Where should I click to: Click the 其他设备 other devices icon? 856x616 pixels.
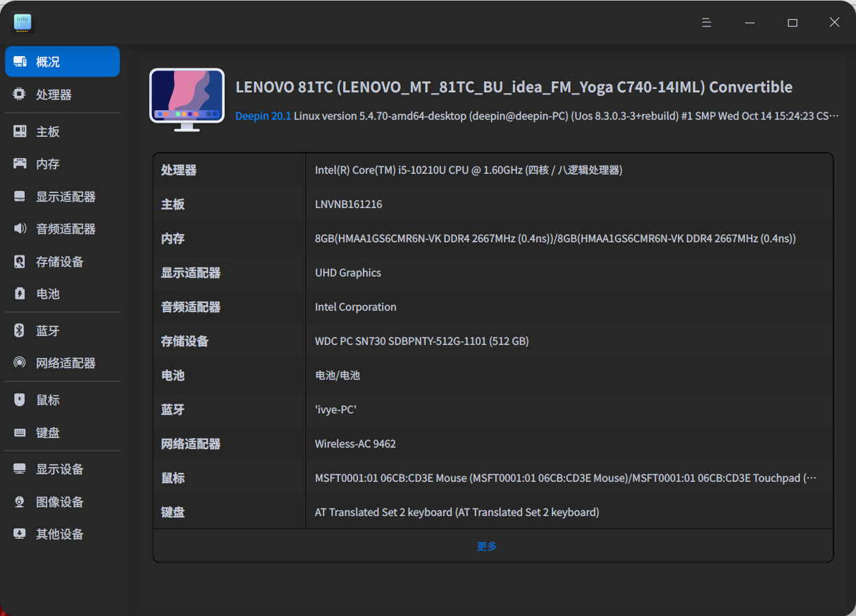click(x=20, y=534)
